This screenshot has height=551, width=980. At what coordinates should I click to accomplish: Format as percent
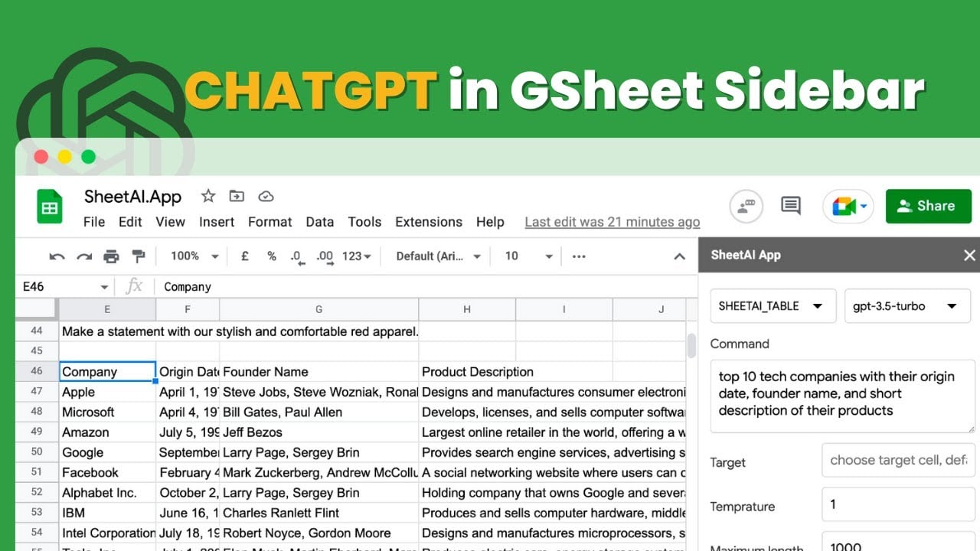[272, 256]
